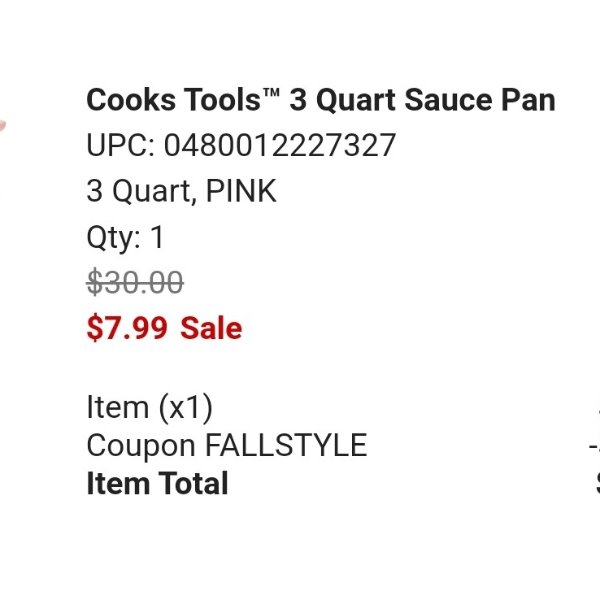Click the red $7.99 price
The image size is (600, 600).
[x=127, y=328]
